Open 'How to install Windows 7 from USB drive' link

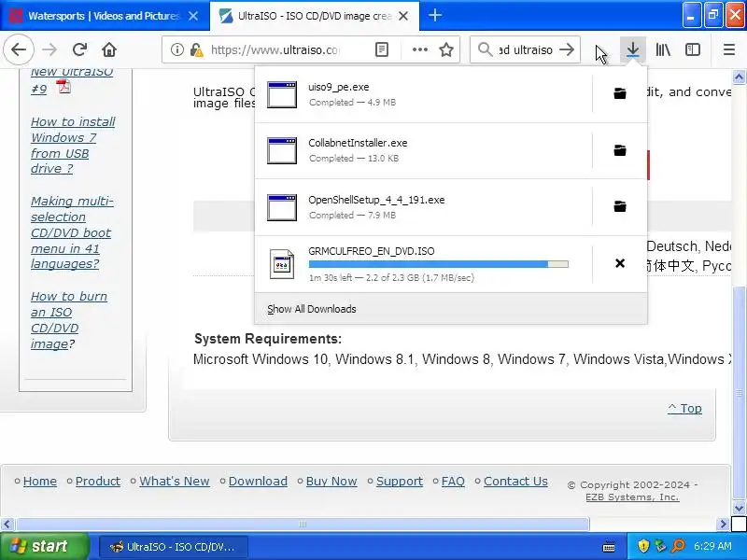coord(73,146)
